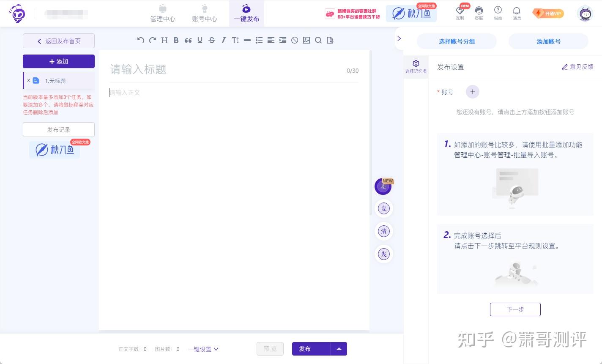Image resolution: width=602 pixels, height=364 pixels.
Task: Select the 一键发布 tab
Action: pos(246,14)
